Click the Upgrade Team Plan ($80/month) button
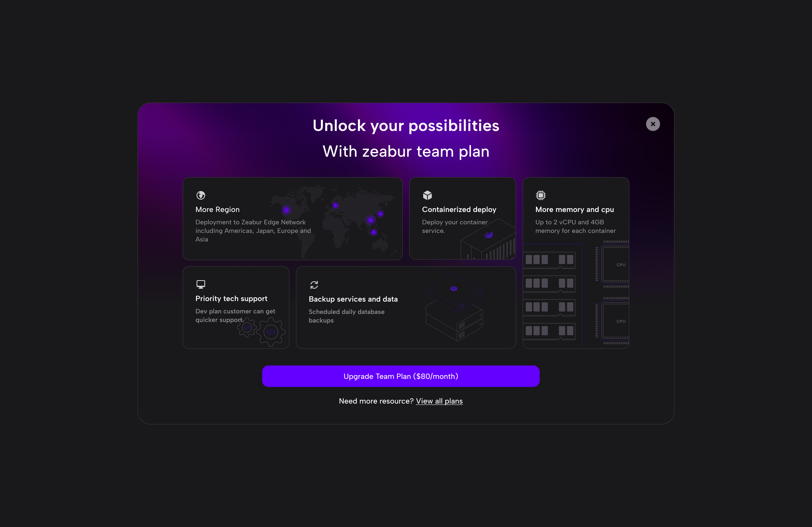 click(401, 376)
